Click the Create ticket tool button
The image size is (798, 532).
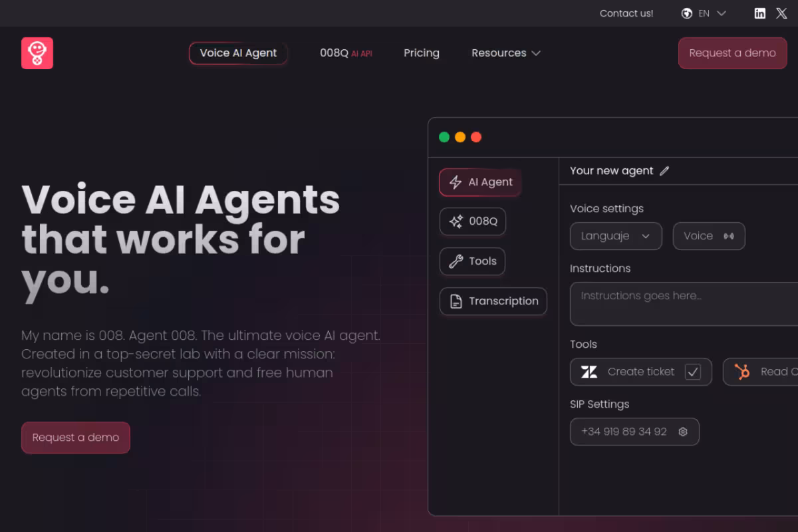click(641, 372)
